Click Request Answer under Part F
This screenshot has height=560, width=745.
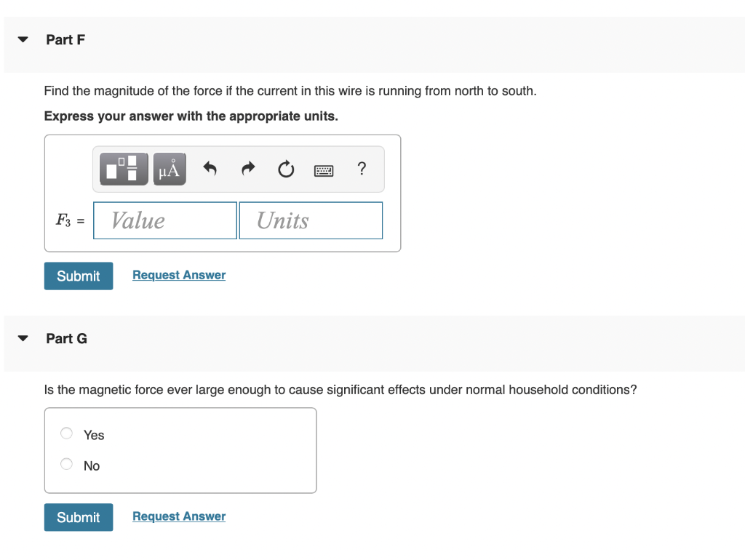coord(178,275)
